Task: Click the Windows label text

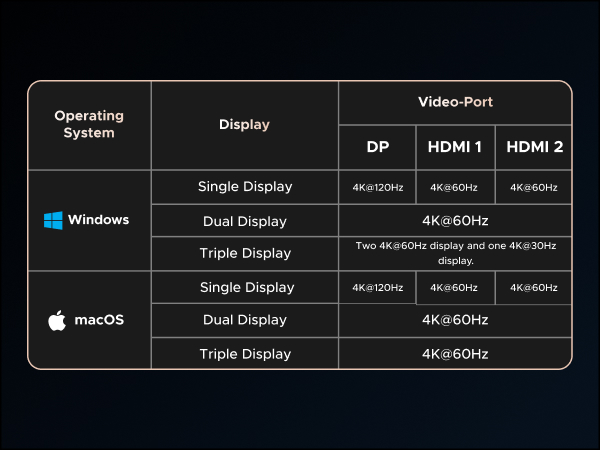Action: pos(98,220)
